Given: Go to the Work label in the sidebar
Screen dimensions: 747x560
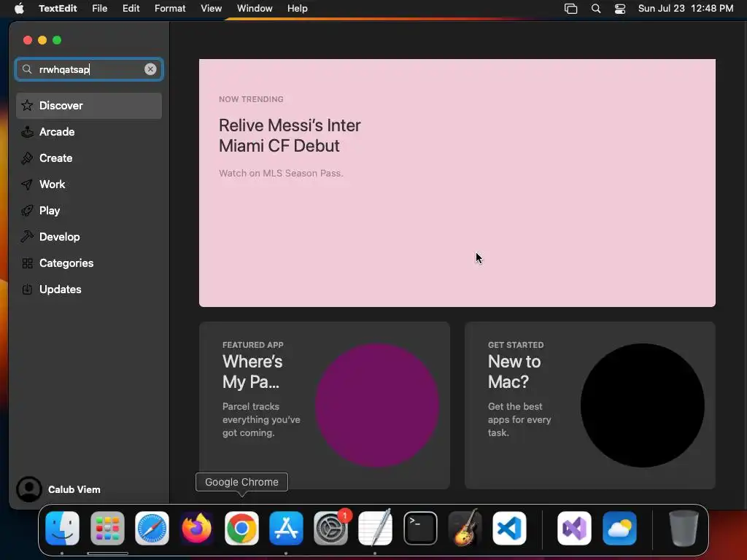Looking at the screenshot, I should point(52,184).
